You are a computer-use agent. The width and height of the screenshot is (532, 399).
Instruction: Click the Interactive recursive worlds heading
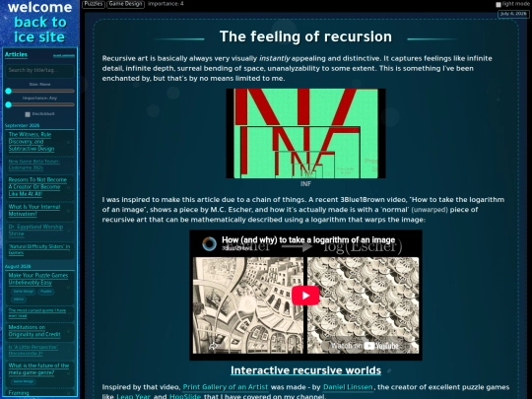[x=305, y=370]
